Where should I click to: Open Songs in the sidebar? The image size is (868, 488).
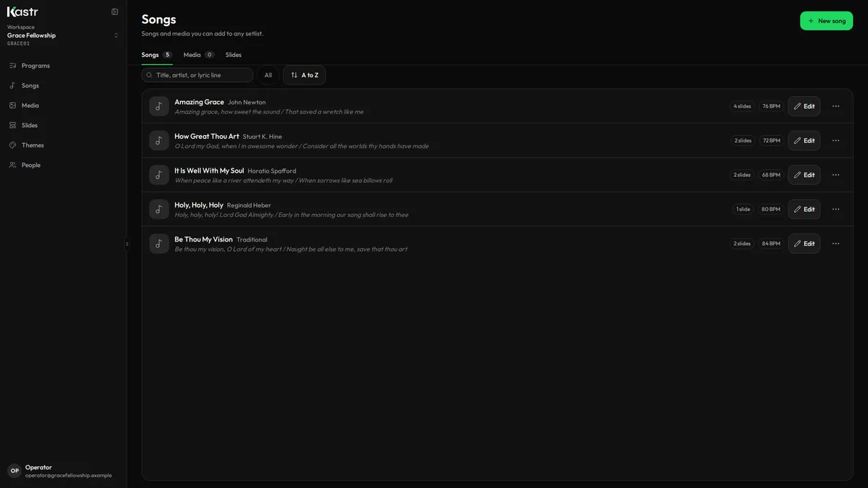(63, 85)
